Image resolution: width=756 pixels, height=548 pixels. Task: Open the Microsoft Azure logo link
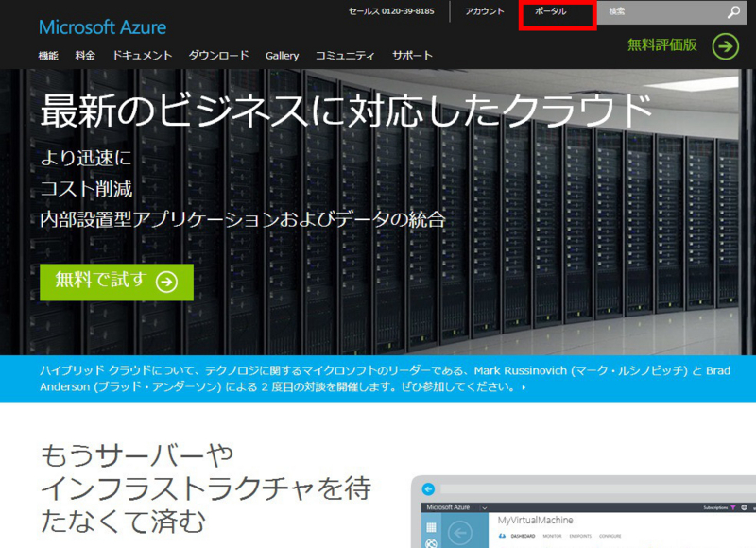[102, 27]
